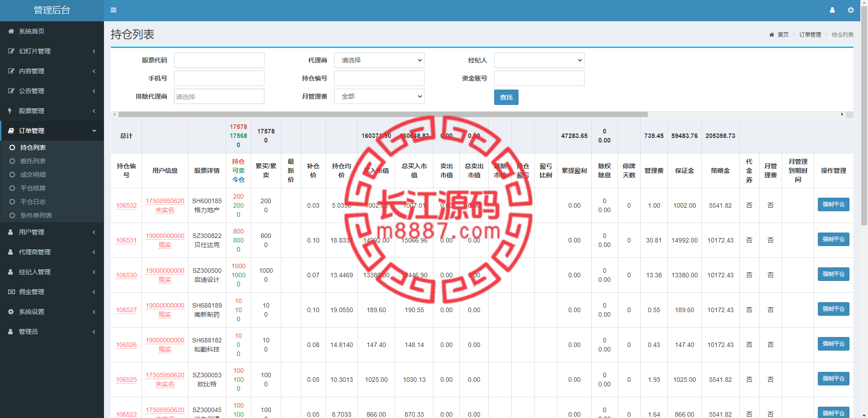Click the edit icon beside 内容管理

point(11,71)
